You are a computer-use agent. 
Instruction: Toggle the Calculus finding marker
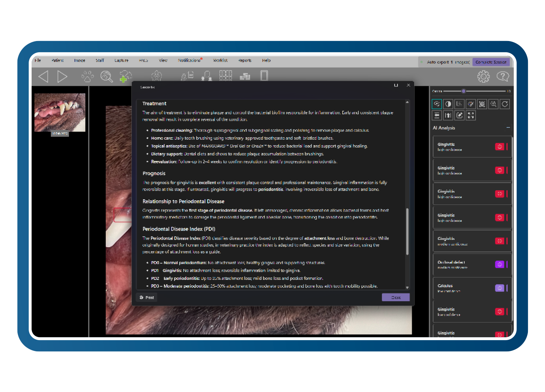tap(500, 288)
